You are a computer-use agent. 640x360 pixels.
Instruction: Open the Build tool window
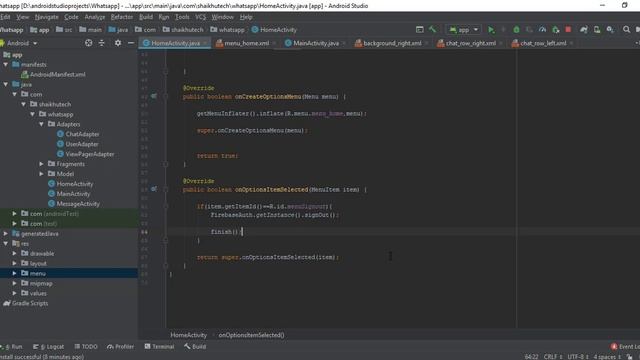(195, 347)
